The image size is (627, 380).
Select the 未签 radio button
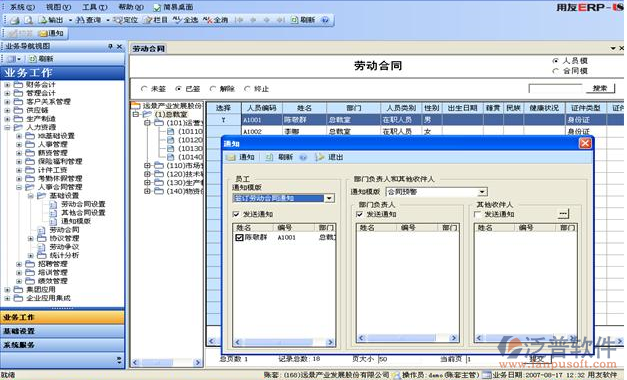tap(144, 89)
